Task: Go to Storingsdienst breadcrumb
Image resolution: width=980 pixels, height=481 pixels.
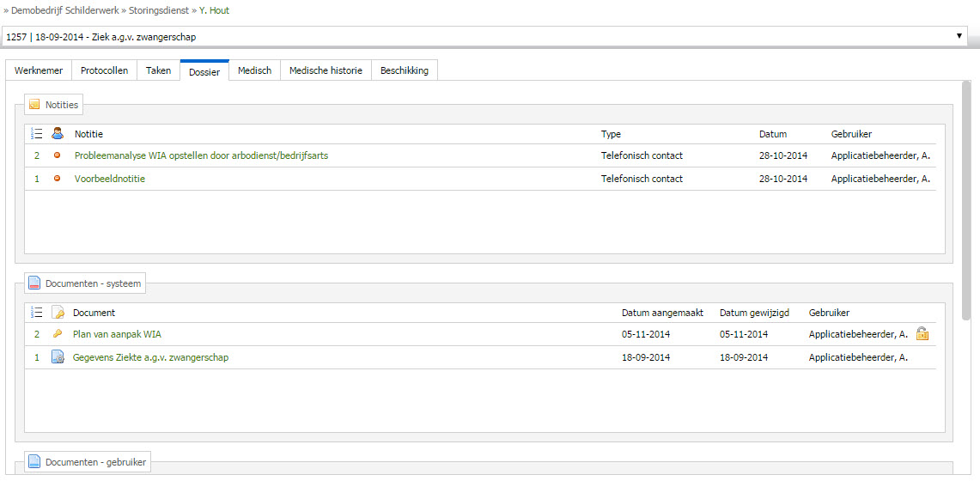Action: [x=159, y=10]
